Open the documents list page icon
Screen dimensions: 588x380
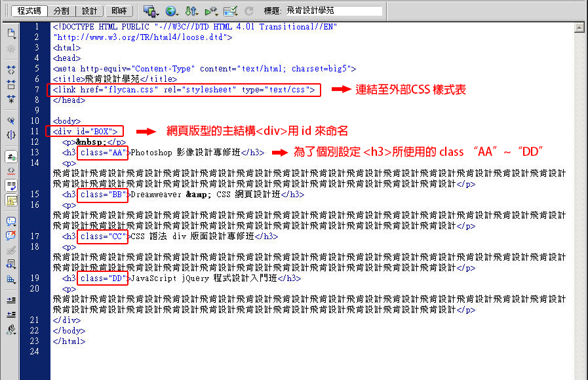[x=11, y=33]
